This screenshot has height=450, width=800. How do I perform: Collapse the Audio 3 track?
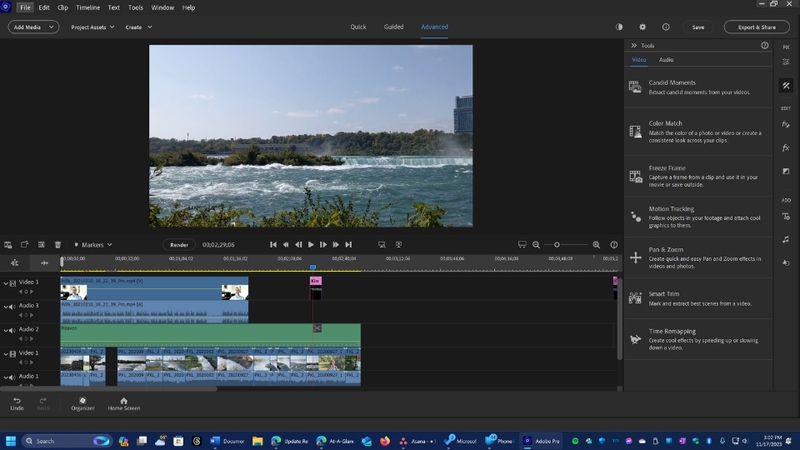click(6, 306)
